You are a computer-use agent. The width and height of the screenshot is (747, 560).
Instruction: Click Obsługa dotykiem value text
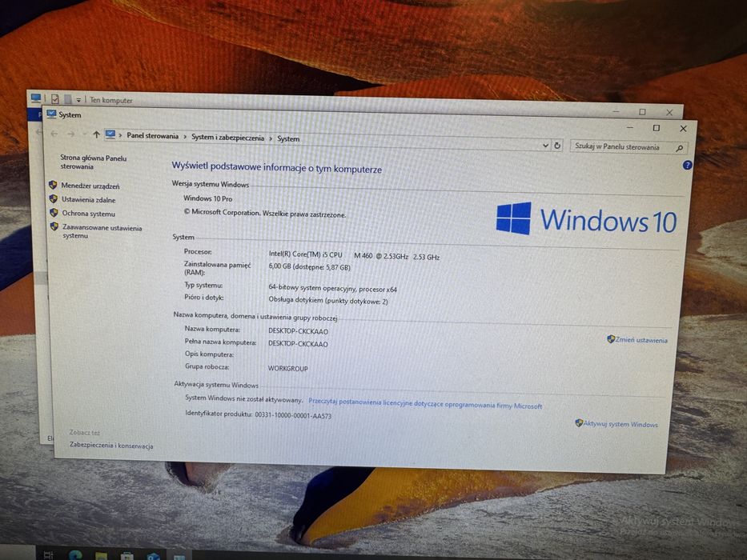tap(328, 301)
